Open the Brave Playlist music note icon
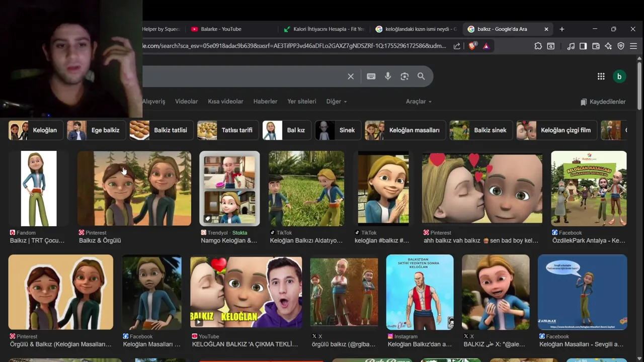This screenshot has width=644, height=362. [571, 46]
